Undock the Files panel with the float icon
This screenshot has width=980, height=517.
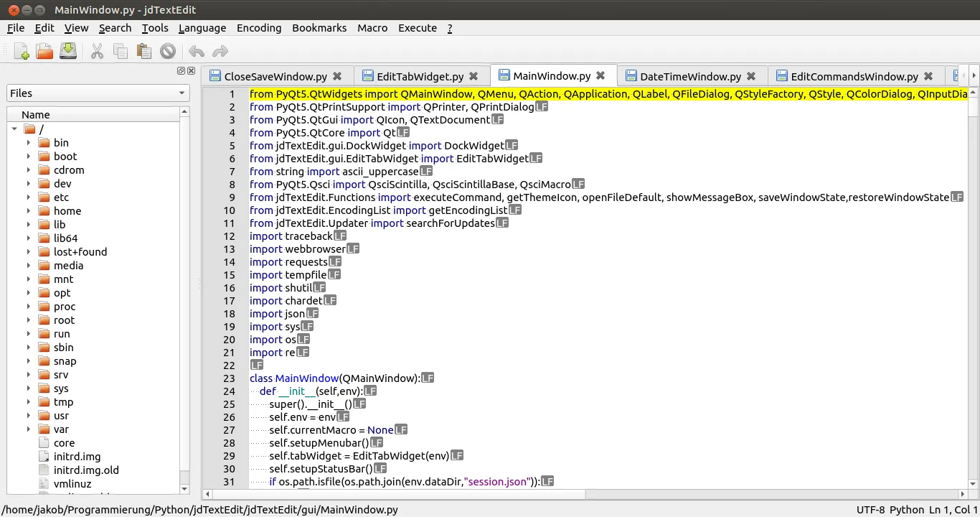(181, 70)
